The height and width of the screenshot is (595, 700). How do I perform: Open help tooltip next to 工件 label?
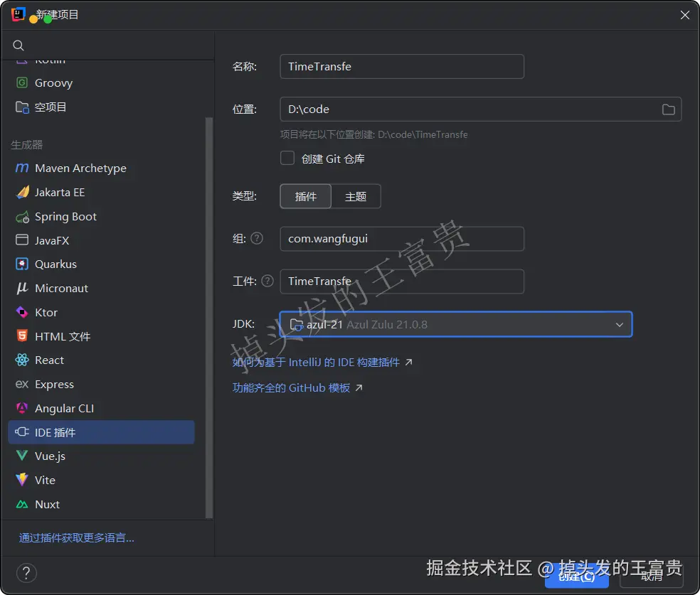(267, 281)
